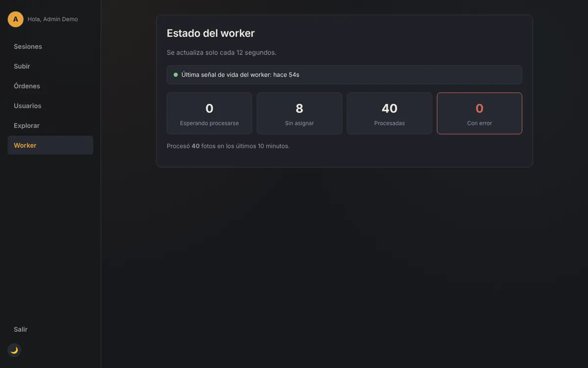
Task: Toggle dark mode moon icon
Action: [14, 350]
